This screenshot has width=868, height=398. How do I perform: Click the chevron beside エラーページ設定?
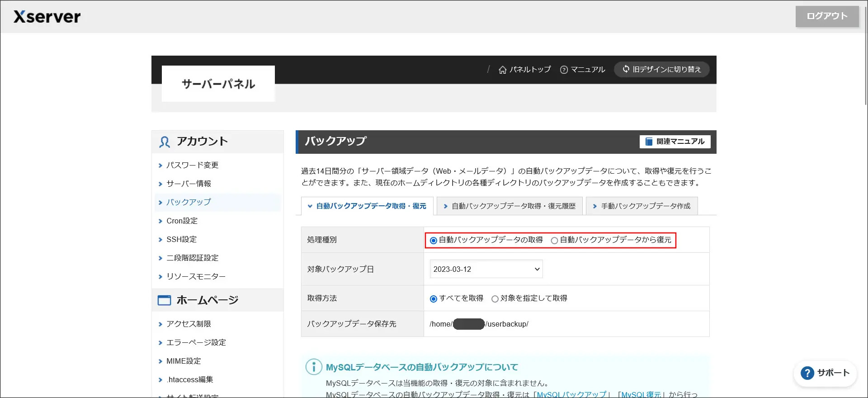160,343
